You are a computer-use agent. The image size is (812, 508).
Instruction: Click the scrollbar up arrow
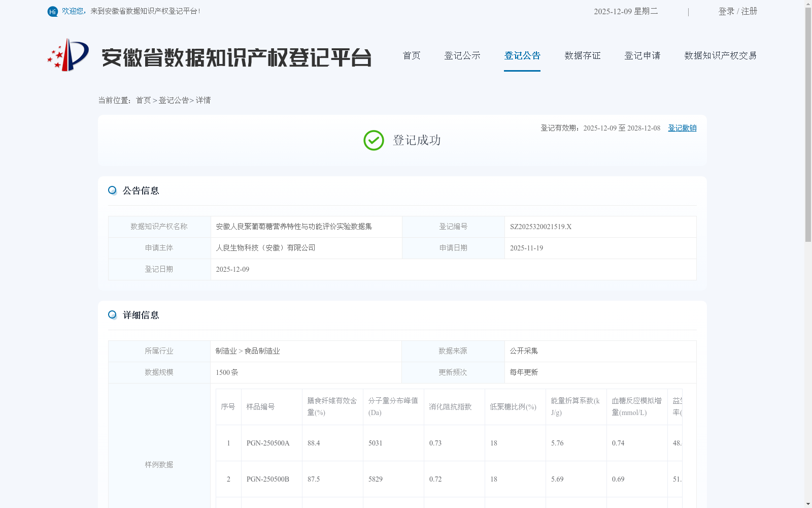(x=808, y=4)
